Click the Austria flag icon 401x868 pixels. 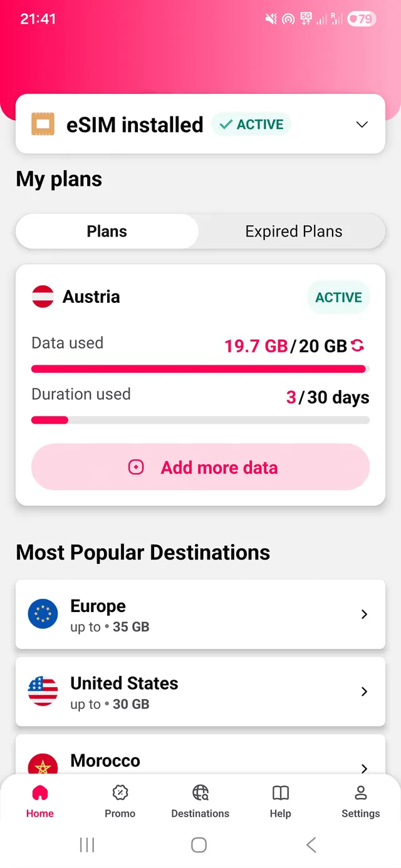(43, 297)
